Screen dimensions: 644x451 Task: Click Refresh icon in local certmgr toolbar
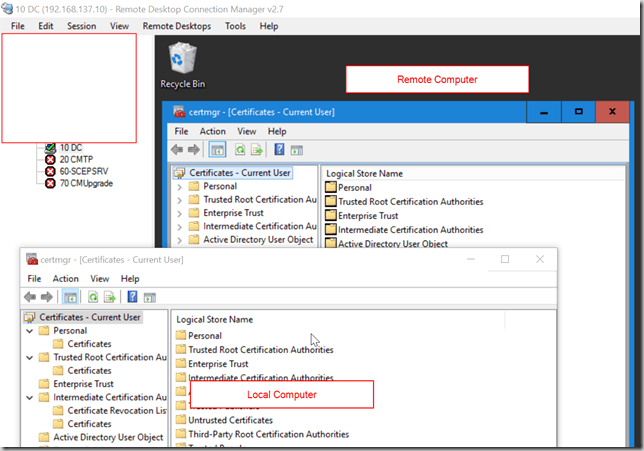click(92, 297)
